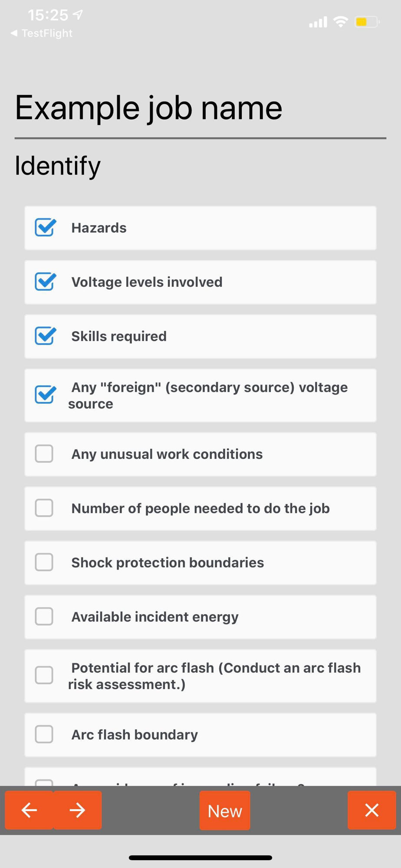The height and width of the screenshot is (868, 401).
Task: Check Any unusual work conditions
Action: pyautogui.click(x=44, y=454)
